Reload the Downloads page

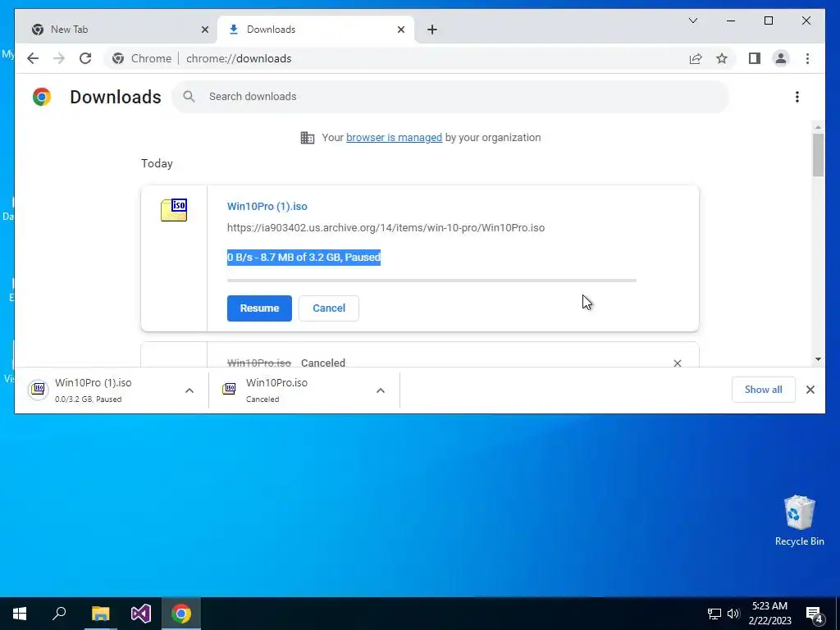[x=85, y=58]
